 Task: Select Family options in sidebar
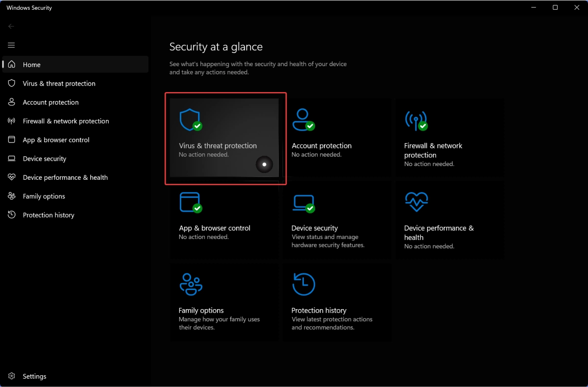pos(75,196)
